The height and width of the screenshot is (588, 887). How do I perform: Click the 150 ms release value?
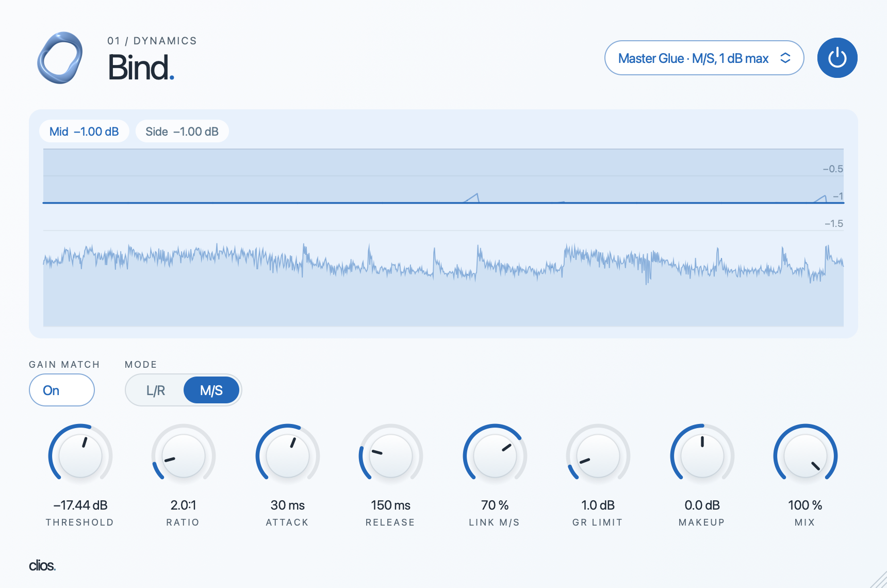(391, 505)
